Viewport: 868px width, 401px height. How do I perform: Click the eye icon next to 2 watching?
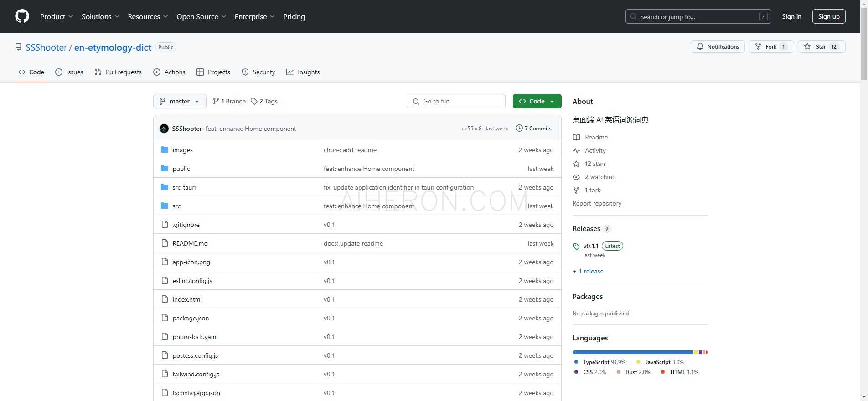(576, 177)
